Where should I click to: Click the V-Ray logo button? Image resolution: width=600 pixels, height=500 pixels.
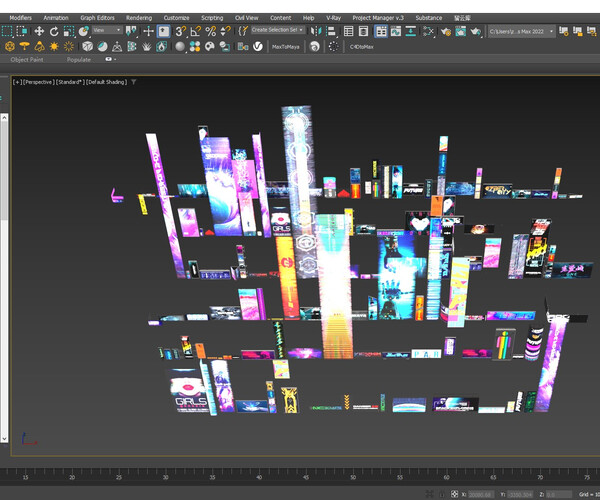[x=258, y=47]
